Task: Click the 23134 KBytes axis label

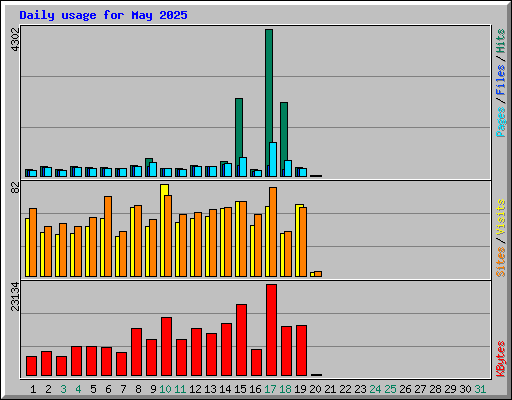Action: tap(15, 296)
